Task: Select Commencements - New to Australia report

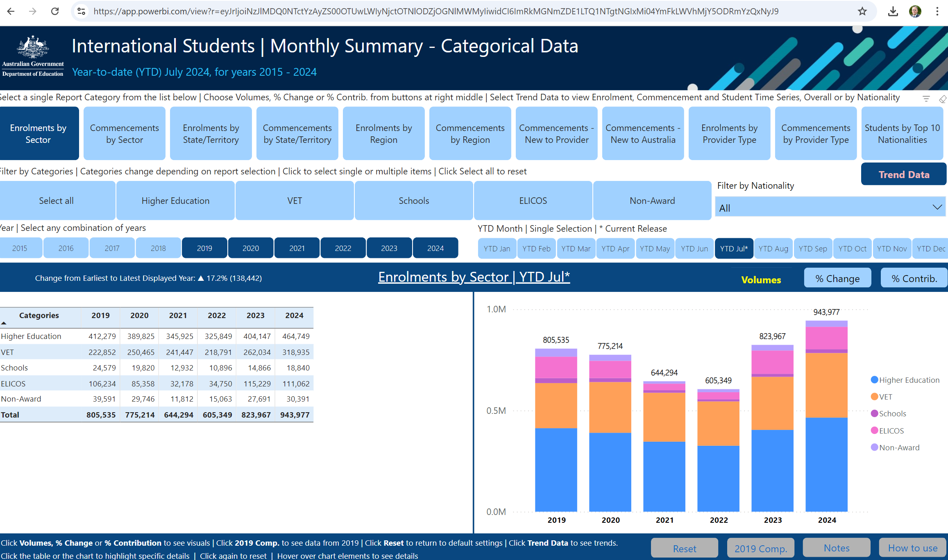Action: (643, 133)
